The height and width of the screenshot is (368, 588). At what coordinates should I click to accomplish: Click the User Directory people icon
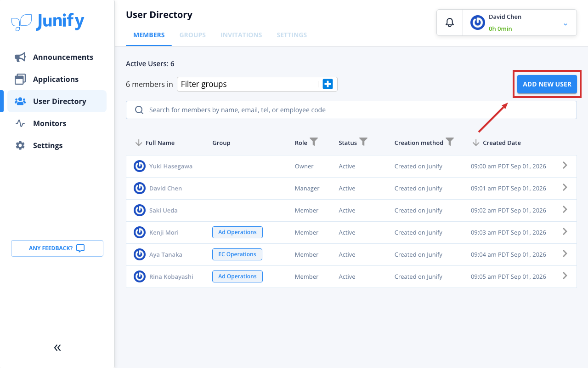[x=20, y=101]
